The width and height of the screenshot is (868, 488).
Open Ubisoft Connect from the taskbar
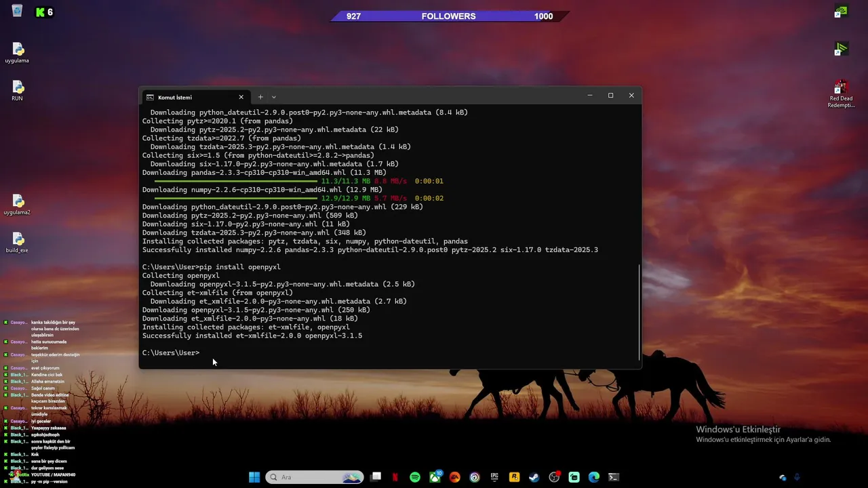click(x=475, y=477)
